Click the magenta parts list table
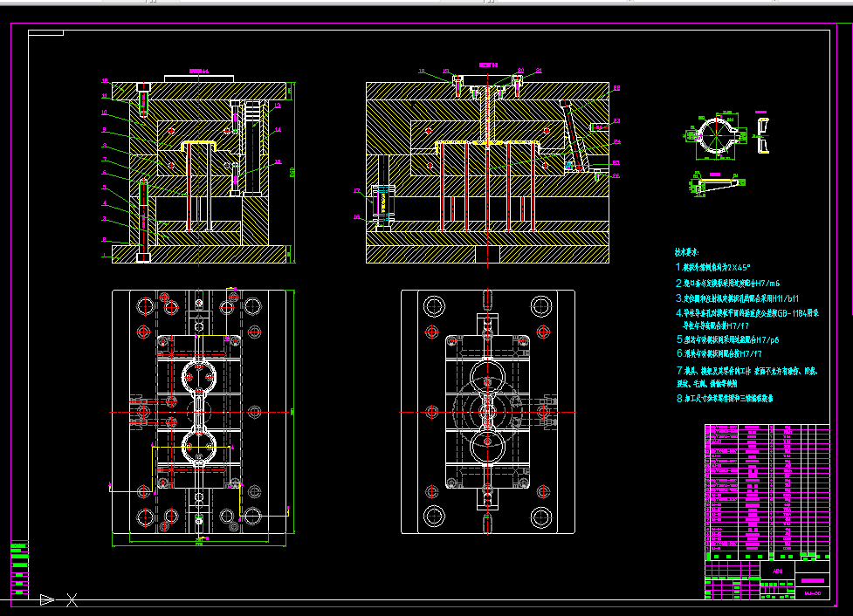Viewport: 853px width, 616px height. (x=767, y=492)
